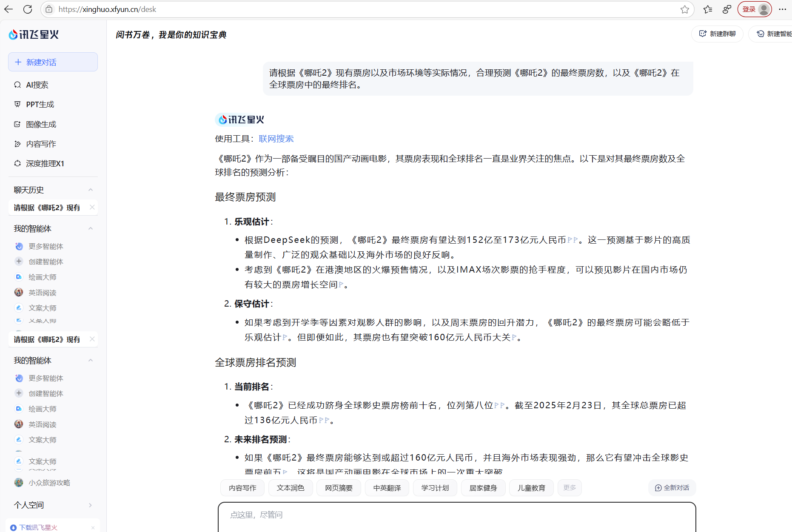Open second 绘画大师 agent entry
Viewport: 792px width, 532px height.
43,409
